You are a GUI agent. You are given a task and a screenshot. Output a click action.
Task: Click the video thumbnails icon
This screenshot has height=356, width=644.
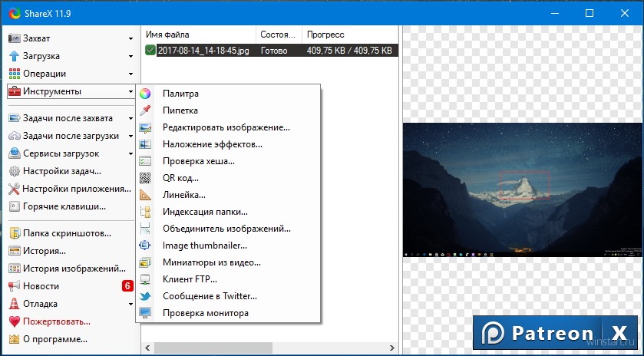(x=145, y=262)
